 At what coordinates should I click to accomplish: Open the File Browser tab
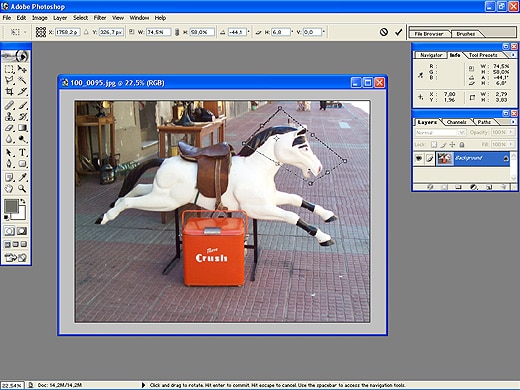tap(429, 34)
